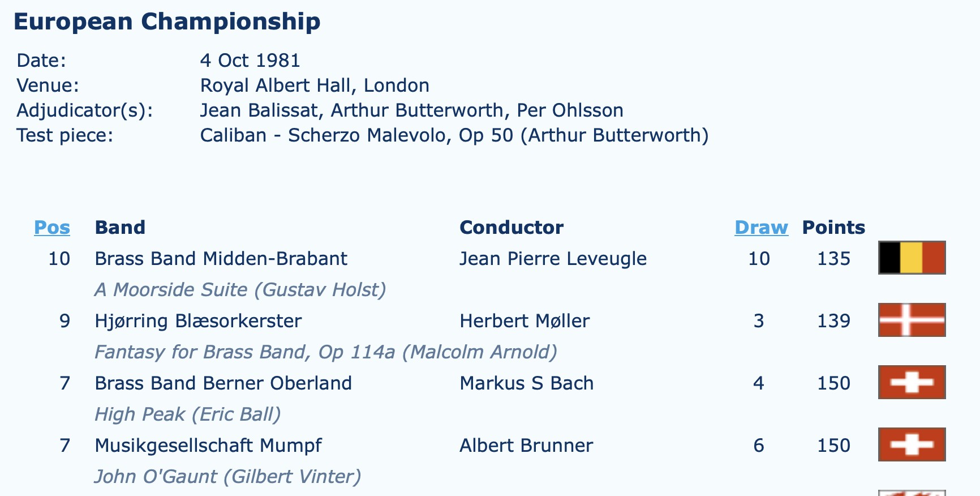Click Musikgesellschaft Mumpf band entry
The width and height of the screenshot is (980, 496).
(x=208, y=446)
